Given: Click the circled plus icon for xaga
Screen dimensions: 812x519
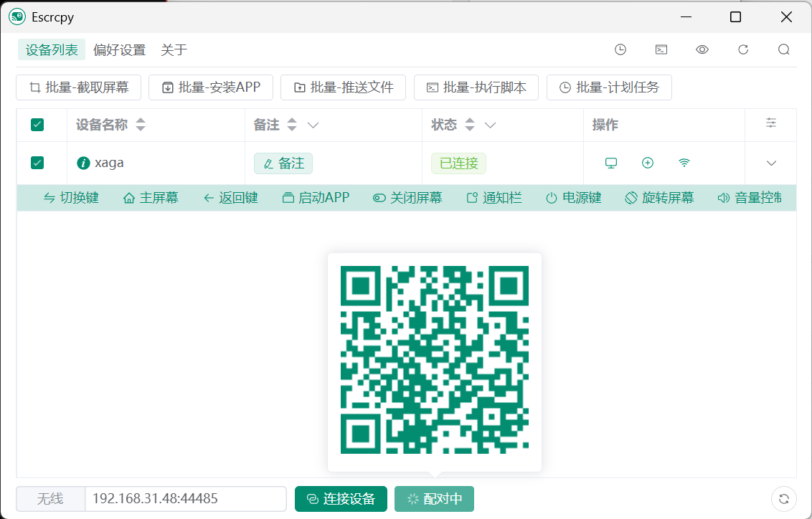Looking at the screenshot, I should click(648, 163).
